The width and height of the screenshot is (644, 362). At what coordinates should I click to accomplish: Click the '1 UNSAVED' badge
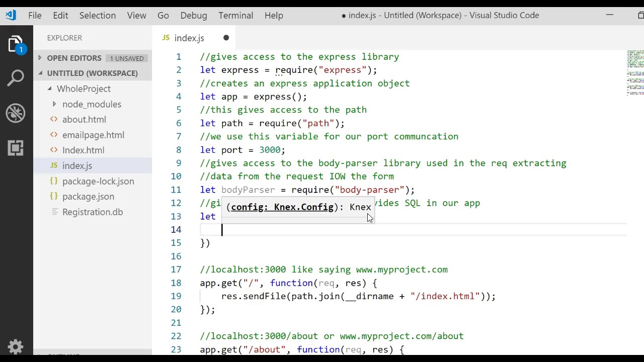click(127, 58)
